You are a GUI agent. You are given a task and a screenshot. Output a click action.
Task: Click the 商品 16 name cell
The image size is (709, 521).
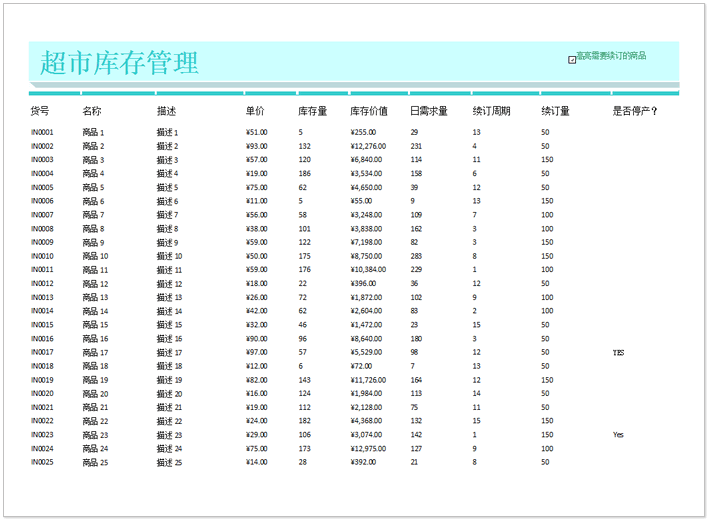coord(95,339)
